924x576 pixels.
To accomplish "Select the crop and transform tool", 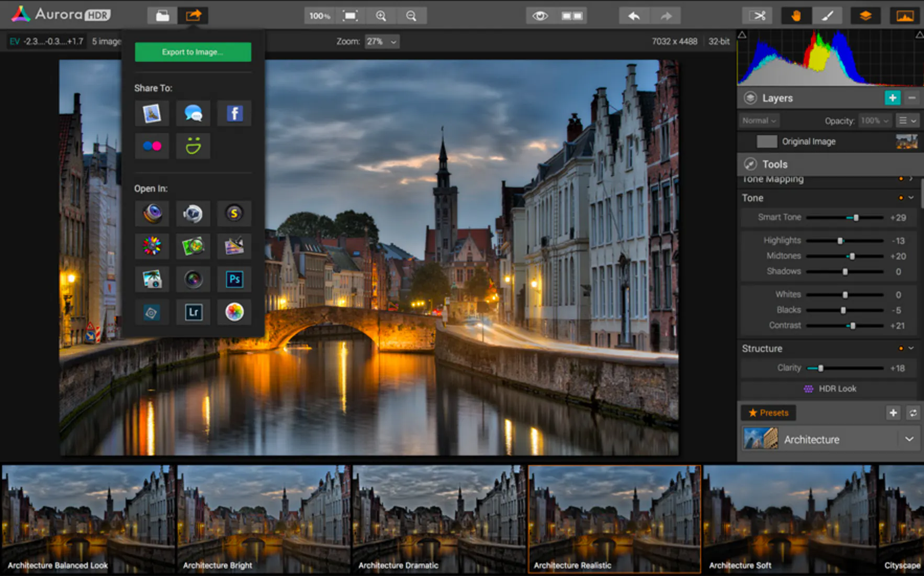I will pyautogui.click(x=757, y=16).
